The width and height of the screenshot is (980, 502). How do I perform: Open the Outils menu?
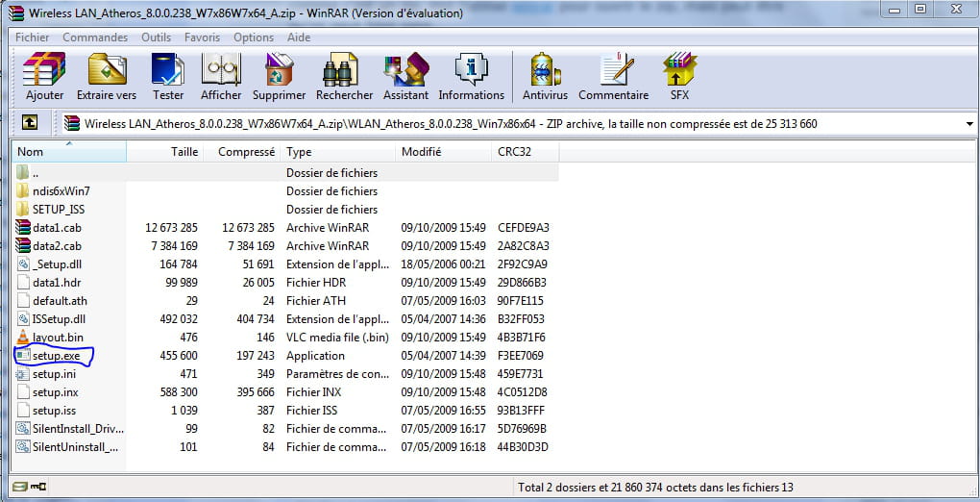157,38
